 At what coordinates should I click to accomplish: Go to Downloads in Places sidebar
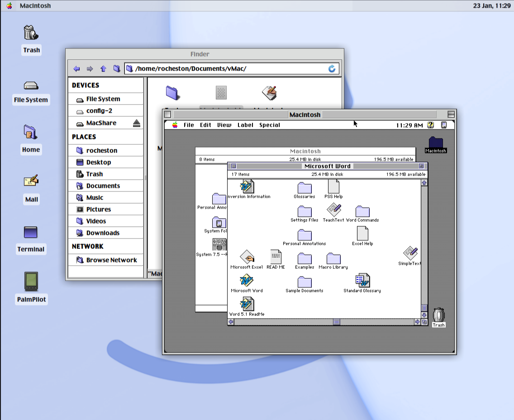pyautogui.click(x=103, y=233)
